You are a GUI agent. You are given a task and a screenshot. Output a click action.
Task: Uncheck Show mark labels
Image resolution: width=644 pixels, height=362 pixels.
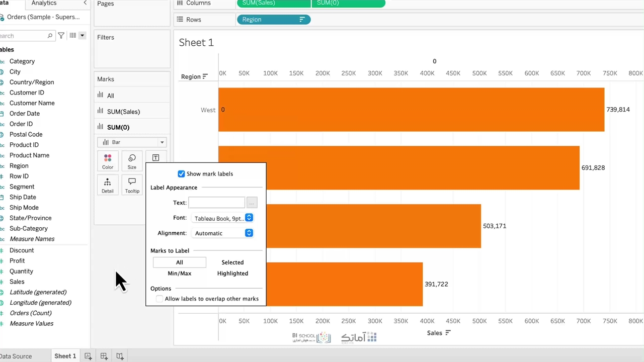pos(181,174)
